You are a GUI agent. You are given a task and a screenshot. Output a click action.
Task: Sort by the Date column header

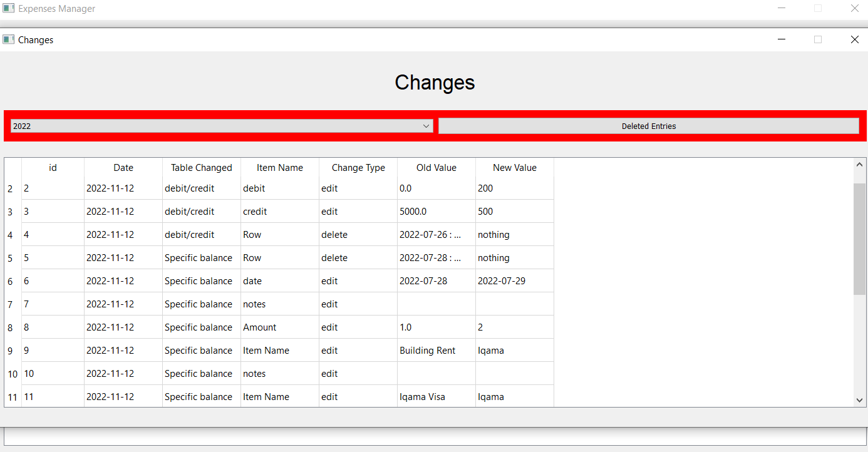pyautogui.click(x=123, y=168)
